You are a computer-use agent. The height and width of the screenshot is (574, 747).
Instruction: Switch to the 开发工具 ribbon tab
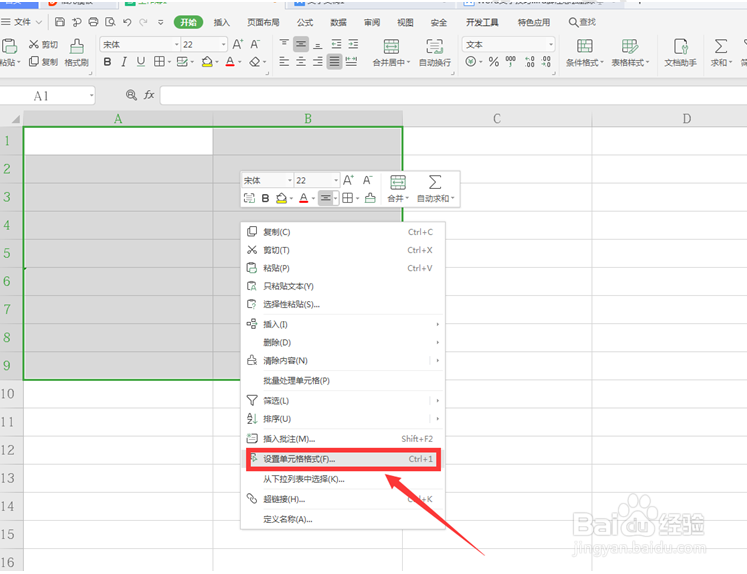(482, 22)
